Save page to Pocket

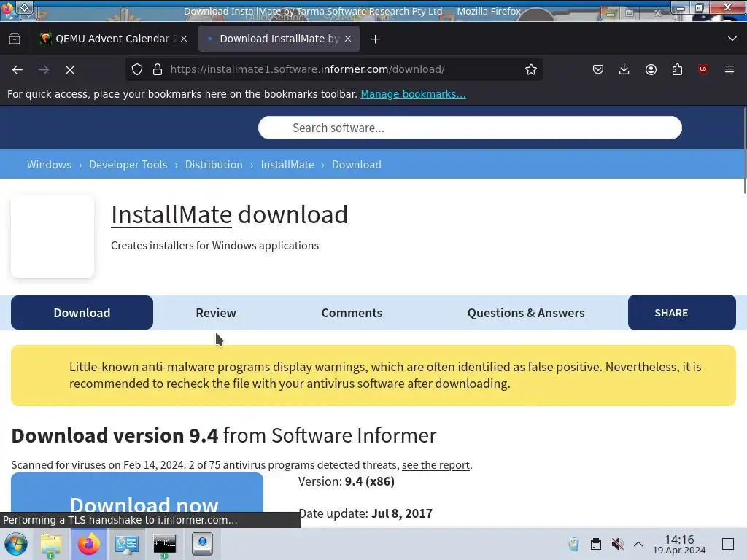tap(598, 69)
